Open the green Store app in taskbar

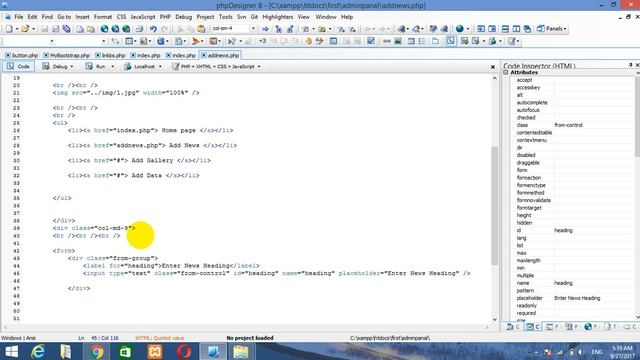click(125, 351)
